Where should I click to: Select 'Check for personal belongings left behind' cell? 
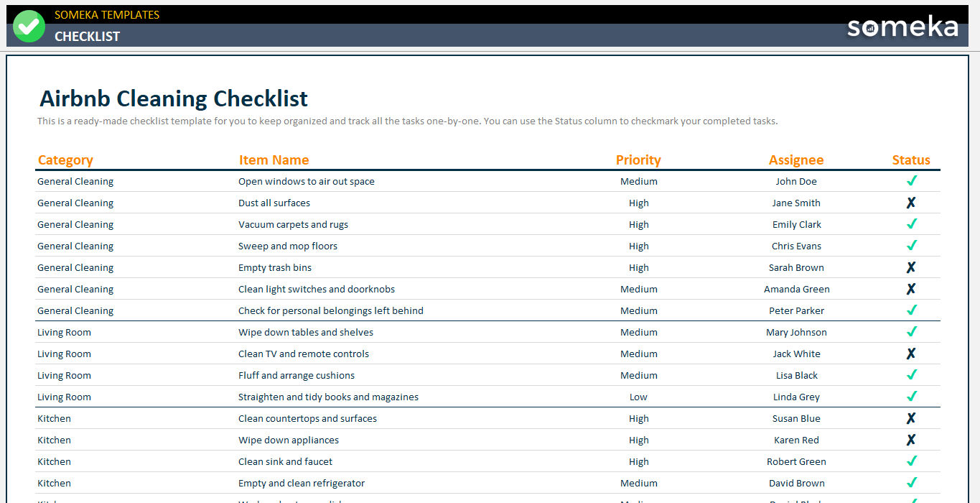coord(331,311)
